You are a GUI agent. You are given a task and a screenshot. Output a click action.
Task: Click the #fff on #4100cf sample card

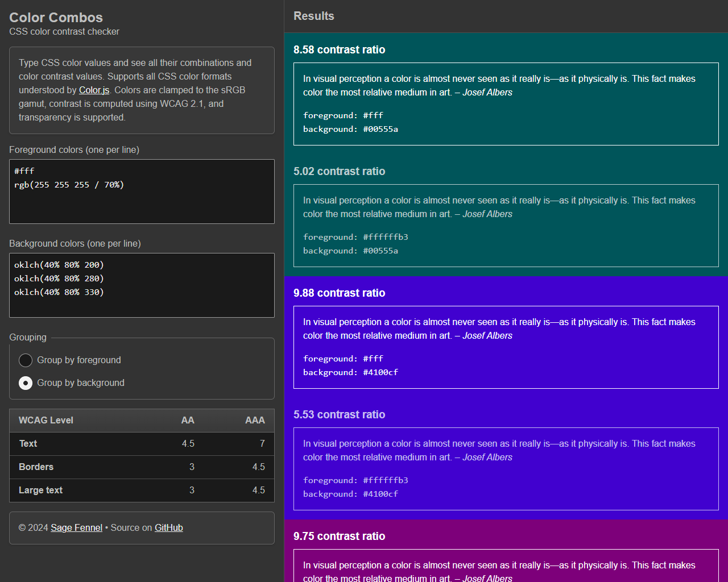coord(506,347)
